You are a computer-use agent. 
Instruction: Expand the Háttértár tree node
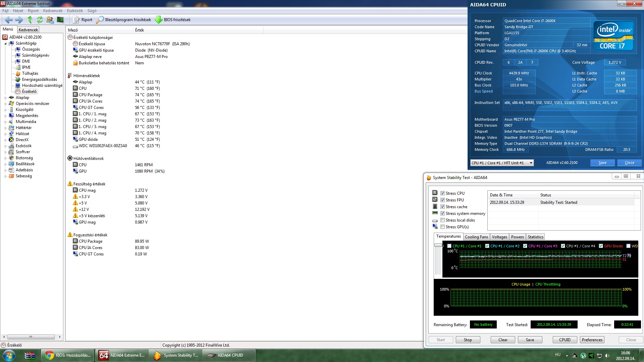(x=5, y=128)
